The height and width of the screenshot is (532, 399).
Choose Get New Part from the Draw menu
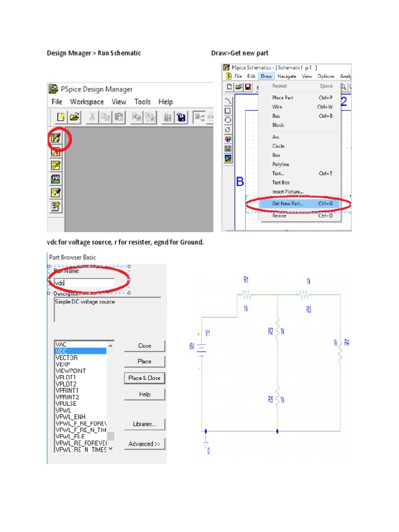pos(300,204)
